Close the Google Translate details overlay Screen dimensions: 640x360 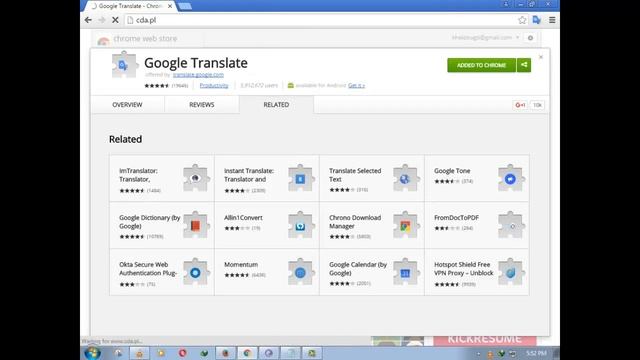(541, 57)
